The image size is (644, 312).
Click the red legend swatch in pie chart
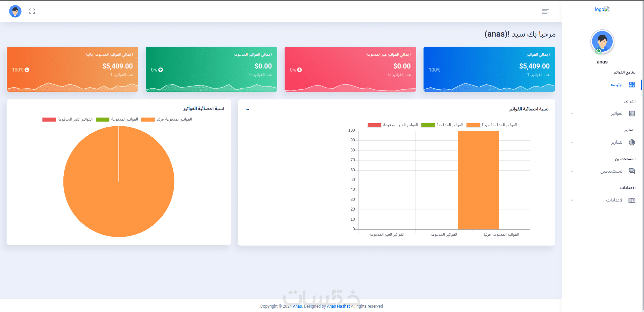[x=49, y=120]
